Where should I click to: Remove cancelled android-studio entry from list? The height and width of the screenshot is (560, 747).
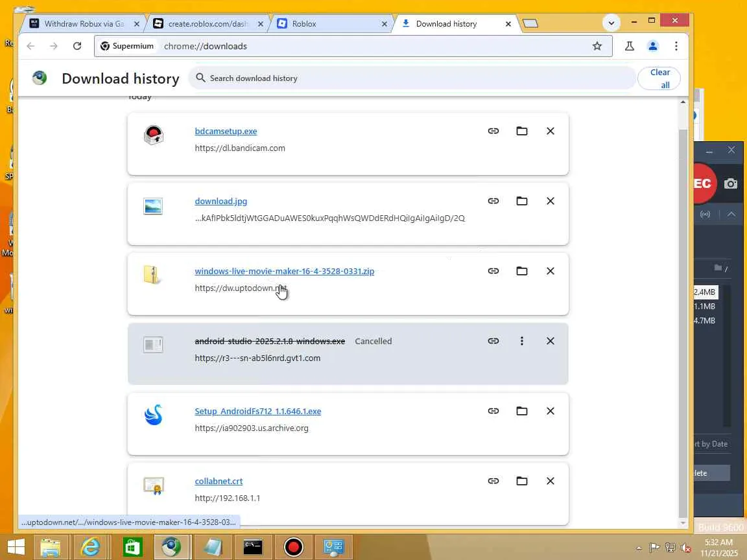tap(551, 341)
